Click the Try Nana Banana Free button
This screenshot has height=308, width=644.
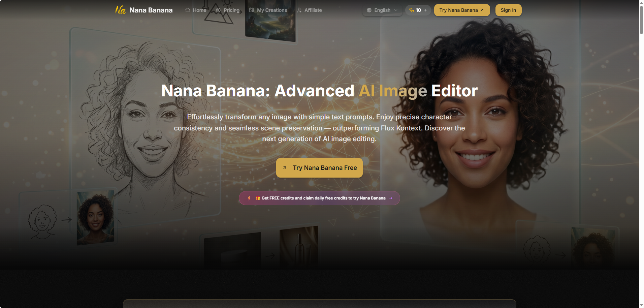[319, 168]
